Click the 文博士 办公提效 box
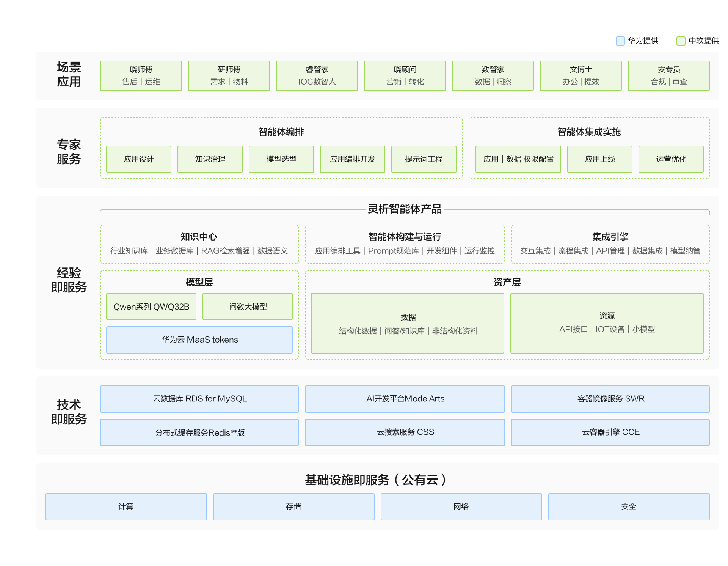728x566 pixels. coord(581,76)
